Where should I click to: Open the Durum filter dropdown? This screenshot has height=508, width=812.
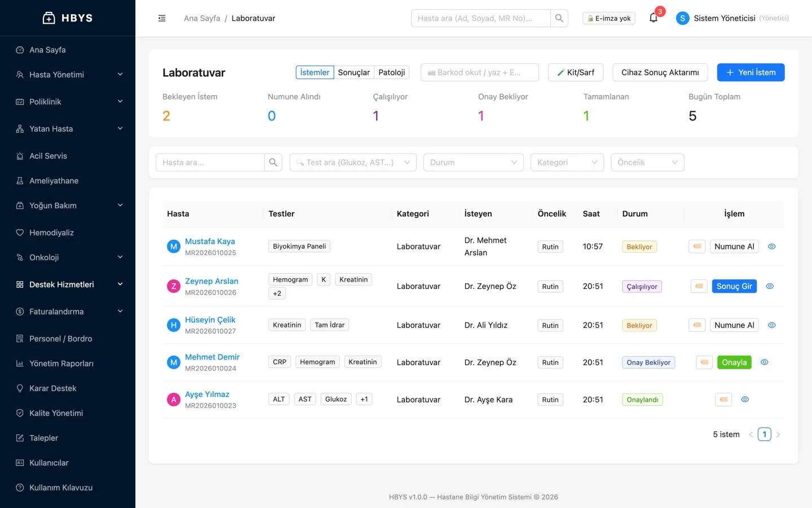click(474, 163)
